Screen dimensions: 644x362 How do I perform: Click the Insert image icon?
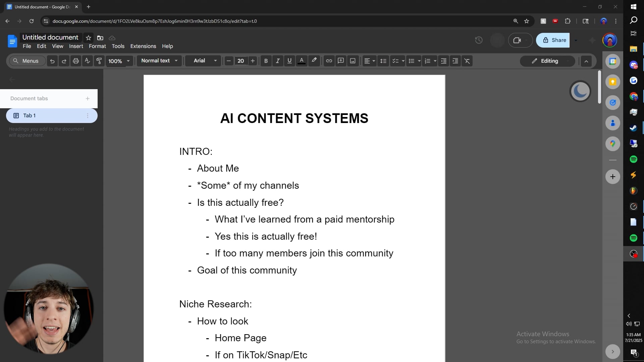tap(353, 61)
